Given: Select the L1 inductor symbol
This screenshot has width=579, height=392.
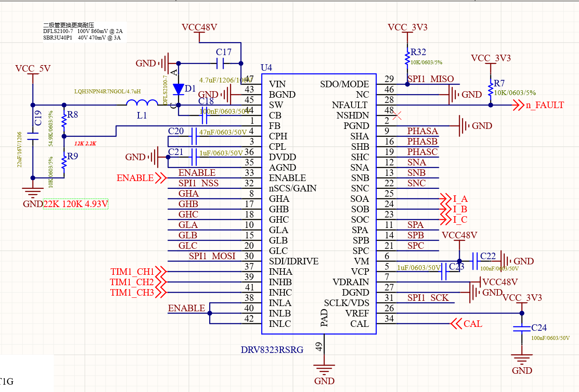Looking at the screenshot, I should (142, 102).
